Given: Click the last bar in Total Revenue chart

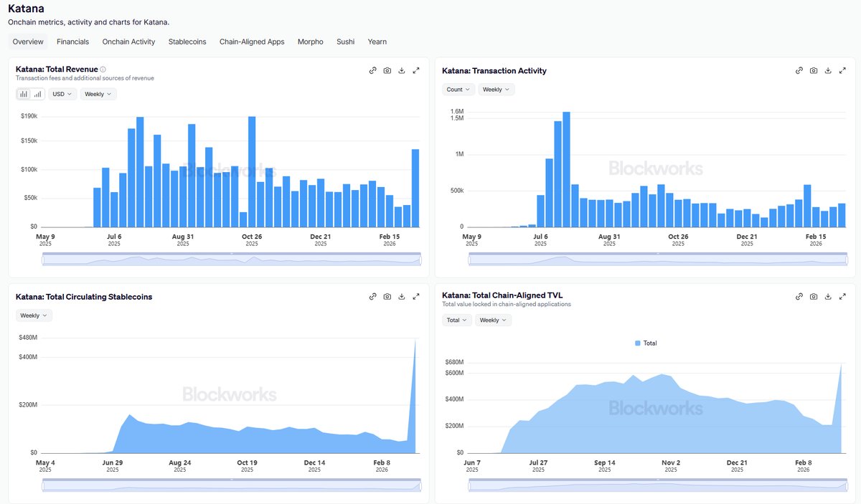Looking at the screenshot, I should tap(415, 188).
